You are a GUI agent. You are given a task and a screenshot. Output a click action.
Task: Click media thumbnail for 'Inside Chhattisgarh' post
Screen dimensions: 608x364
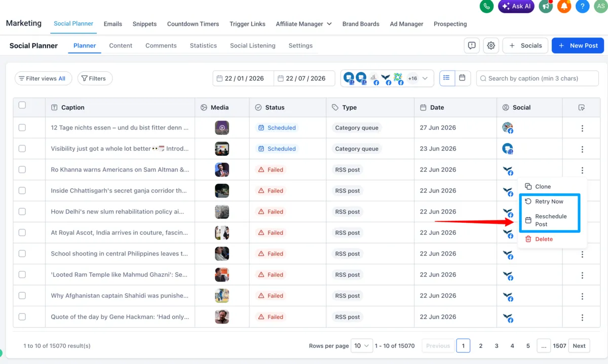222,191
